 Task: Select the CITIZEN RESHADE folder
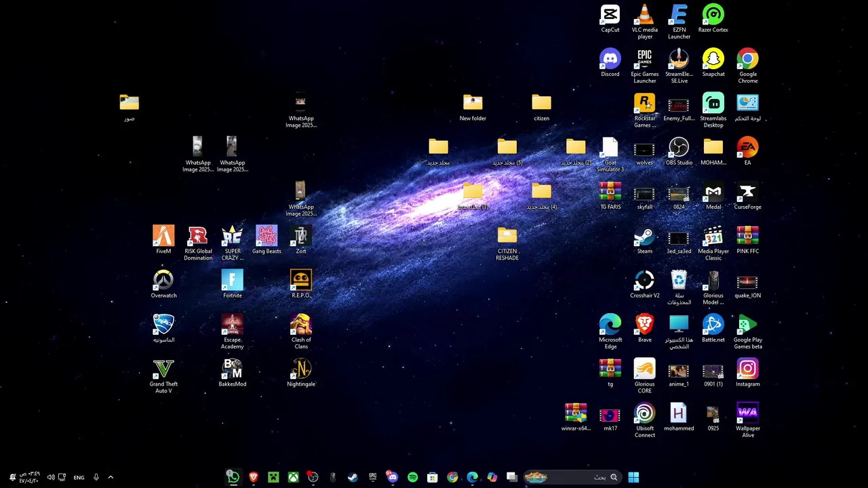[x=507, y=243]
